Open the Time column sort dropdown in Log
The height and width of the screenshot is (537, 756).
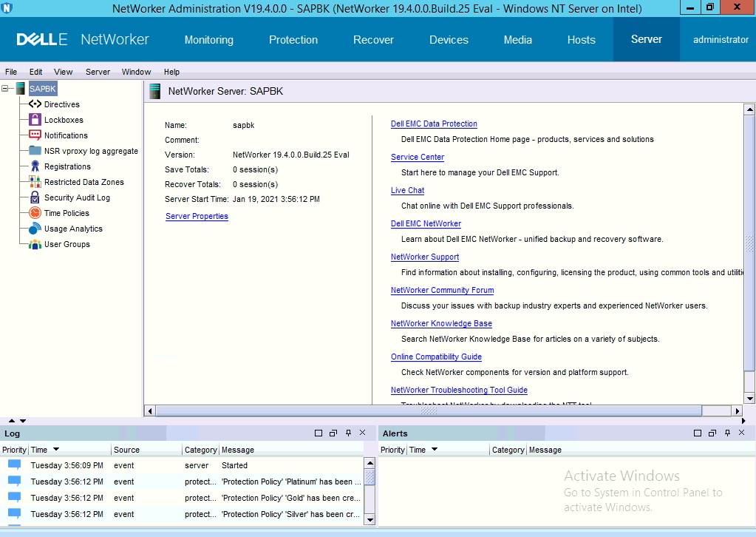56,450
